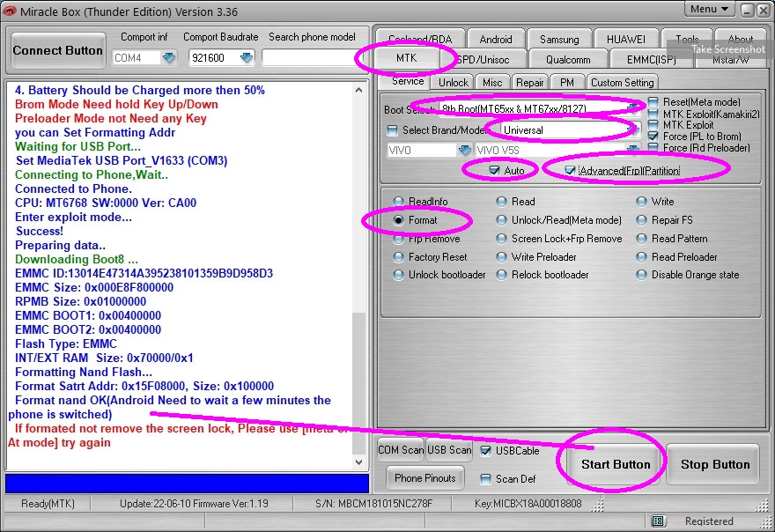Click log scrollbar down arrow

(x=358, y=462)
